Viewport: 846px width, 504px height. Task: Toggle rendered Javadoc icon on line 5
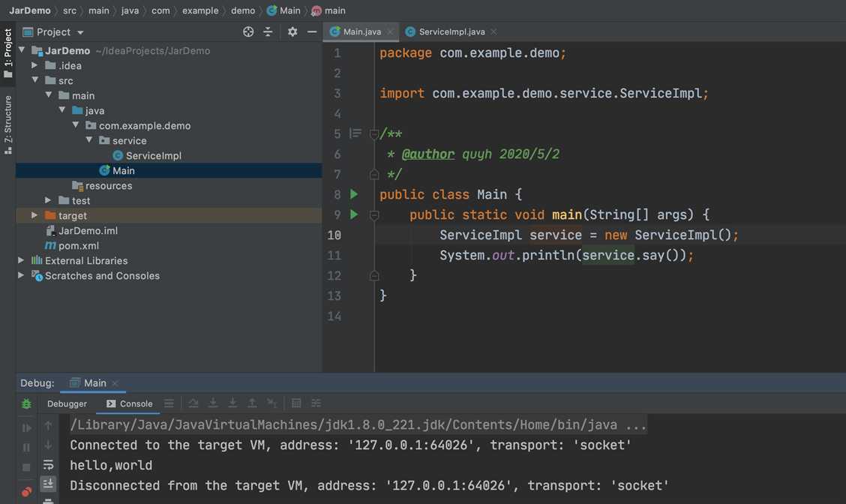click(x=355, y=133)
